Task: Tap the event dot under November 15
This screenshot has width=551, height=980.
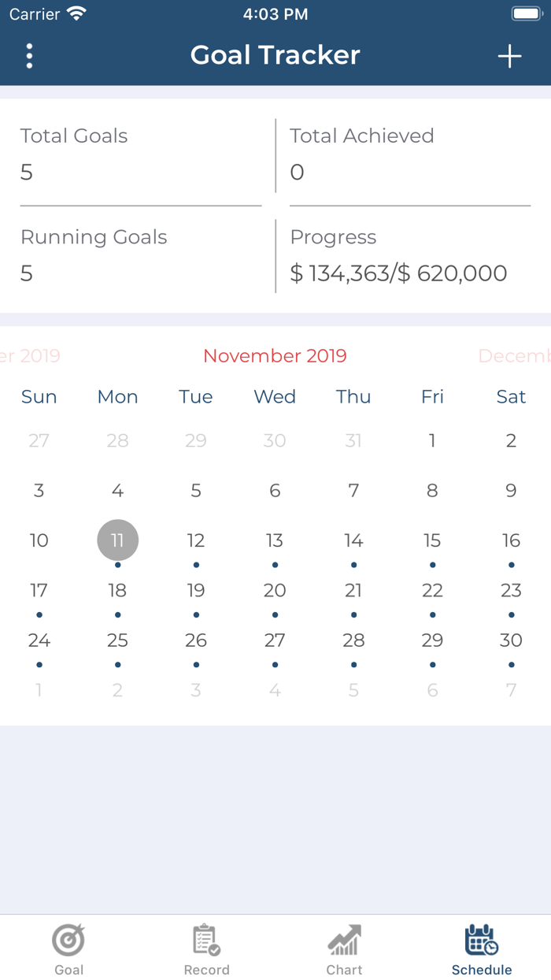Action: click(x=432, y=564)
